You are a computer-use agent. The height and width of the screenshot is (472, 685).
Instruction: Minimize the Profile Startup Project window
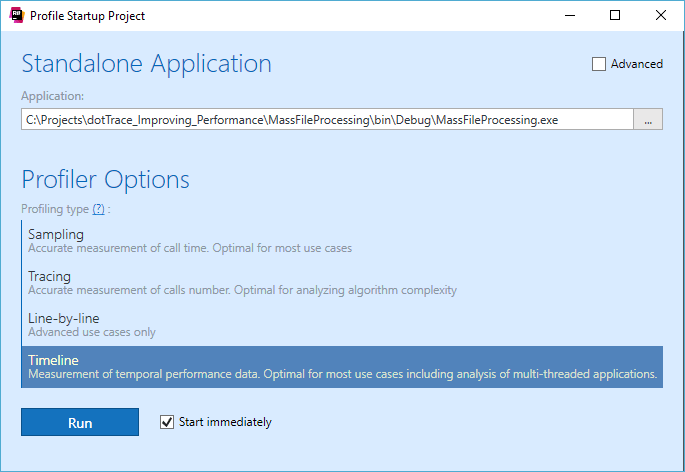tap(569, 15)
